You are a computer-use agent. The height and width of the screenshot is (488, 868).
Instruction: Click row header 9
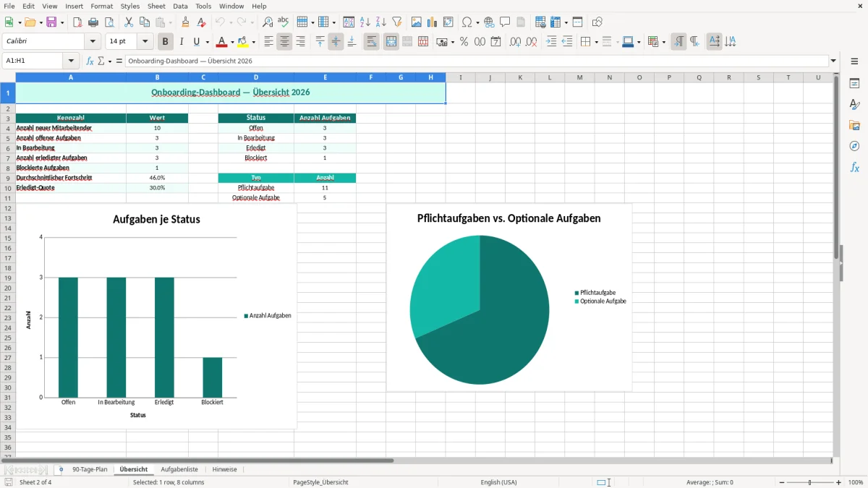(x=7, y=178)
